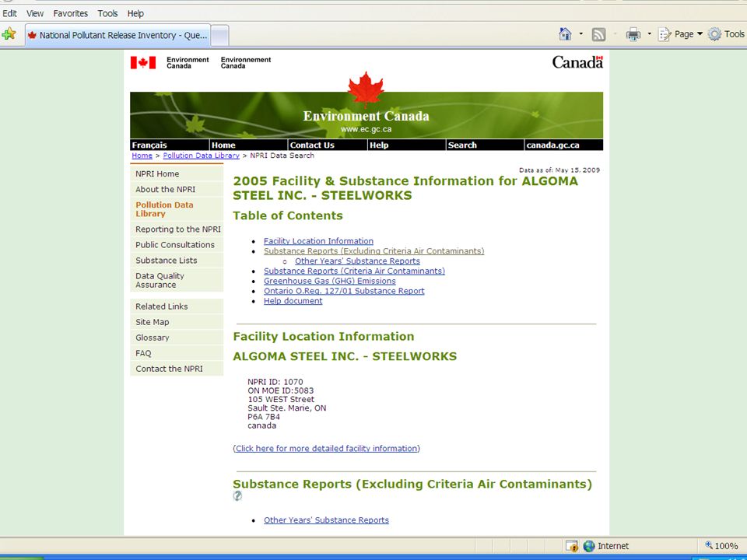Click the postal code P6A 7B4
This screenshot has height=560, width=747.
tap(264, 417)
